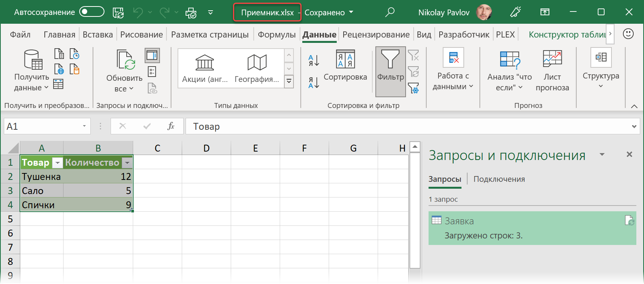Click the formula bar input field
This screenshot has width=644, height=284.
[408, 126]
